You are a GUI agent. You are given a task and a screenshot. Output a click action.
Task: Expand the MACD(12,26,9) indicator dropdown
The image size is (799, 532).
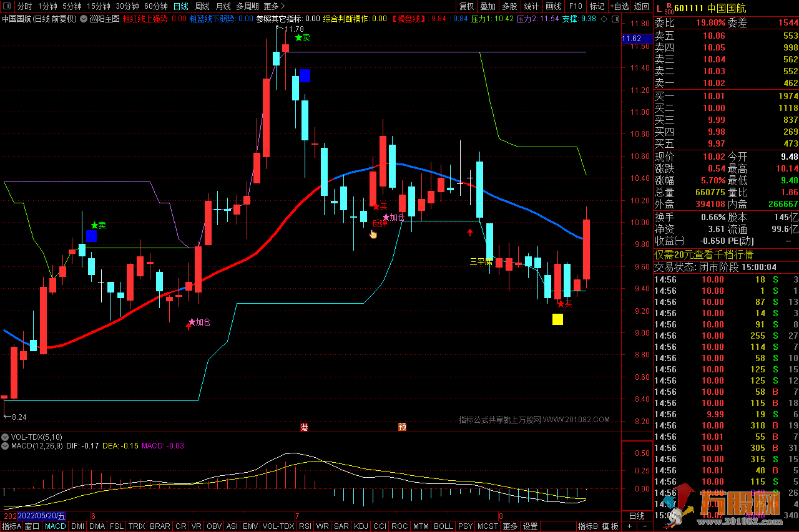6,446
